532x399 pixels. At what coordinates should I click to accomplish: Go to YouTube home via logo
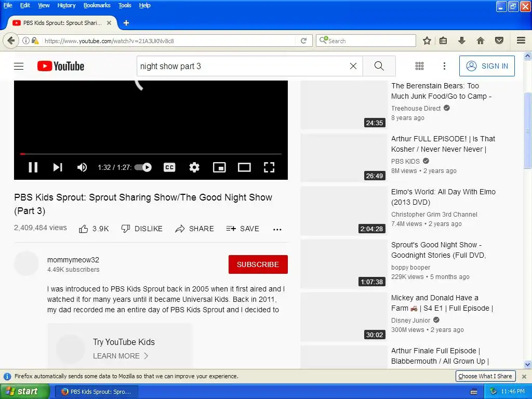click(x=61, y=66)
